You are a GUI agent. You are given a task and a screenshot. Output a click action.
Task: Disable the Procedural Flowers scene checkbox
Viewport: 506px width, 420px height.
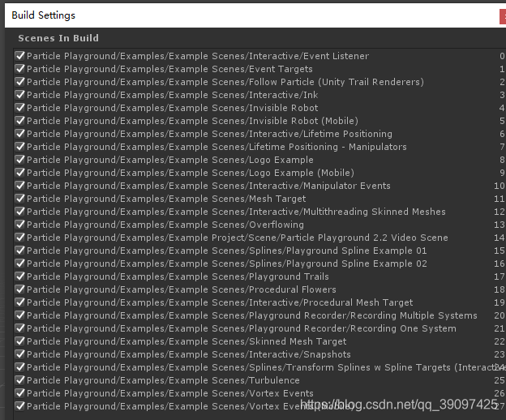[x=20, y=289]
